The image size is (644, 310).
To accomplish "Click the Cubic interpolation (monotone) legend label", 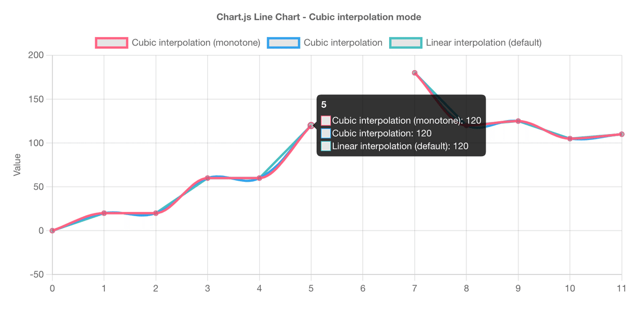I will point(196,42).
